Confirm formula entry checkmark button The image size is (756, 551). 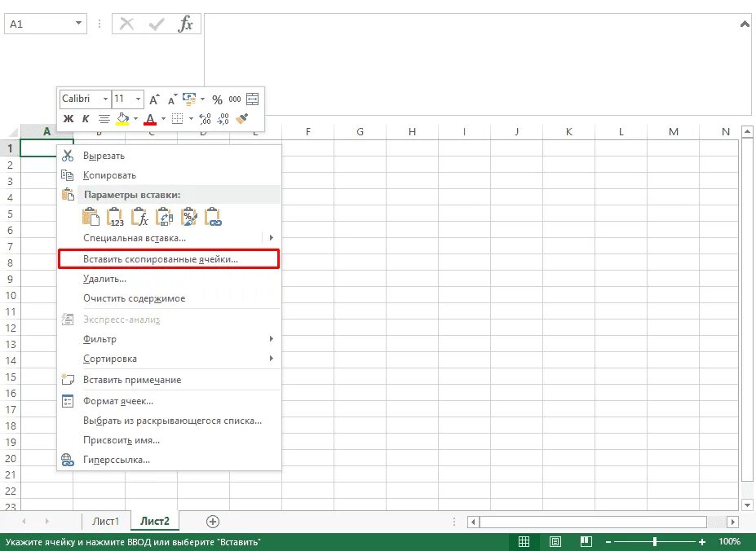[x=157, y=24]
